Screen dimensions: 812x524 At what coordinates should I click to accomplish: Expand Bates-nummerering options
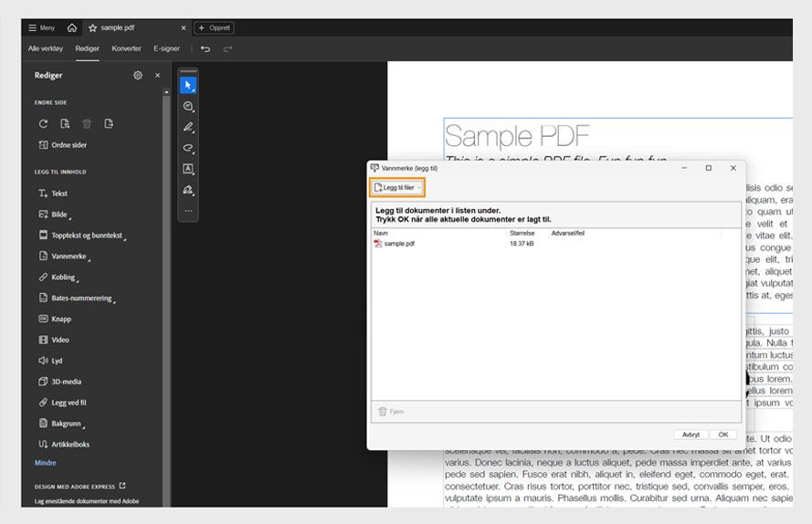click(77, 299)
